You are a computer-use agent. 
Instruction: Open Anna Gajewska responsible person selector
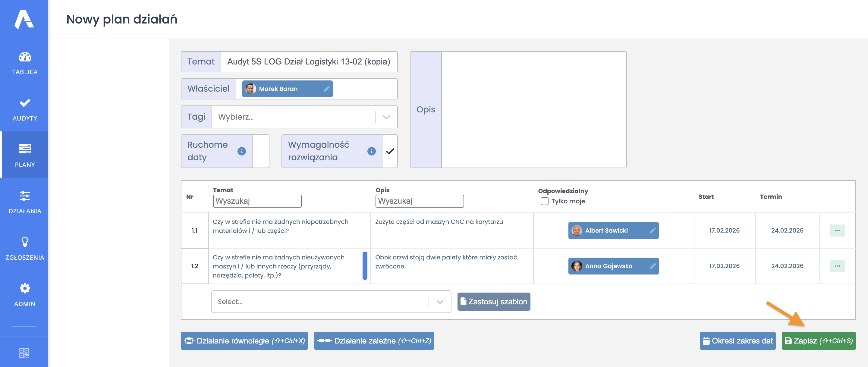tap(609, 266)
